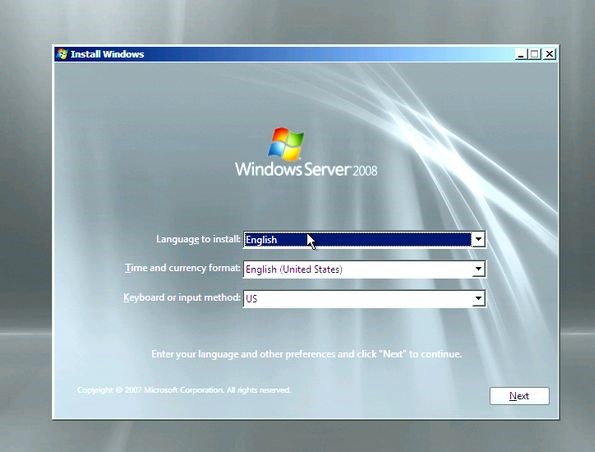Click the Microsoft copyright notice text
Viewport: 595px width, 452px height.
pyautogui.click(x=184, y=390)
